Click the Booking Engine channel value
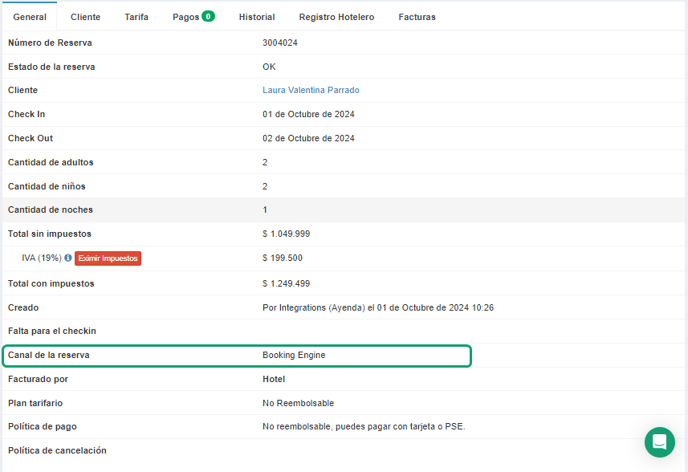The height and width of the screenshot is (472, 688). click(x=294, y=355)
